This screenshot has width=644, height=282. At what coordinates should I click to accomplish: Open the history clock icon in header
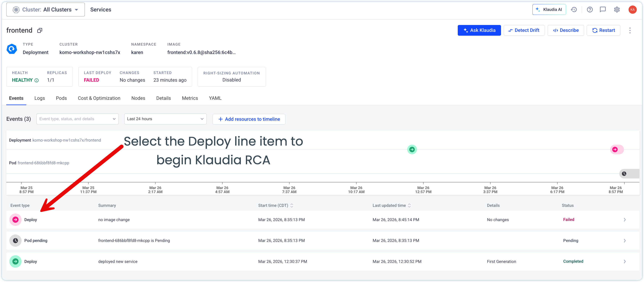coord(574,10)
